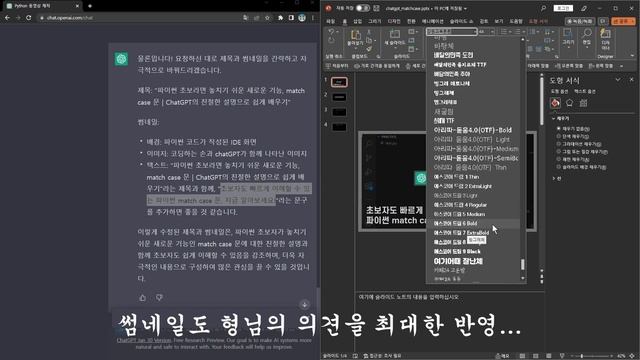This screenshot has width=640, height=360.
Task: Click Undo in PowerPoint ribbon
Action: click(x=331, y=32)
